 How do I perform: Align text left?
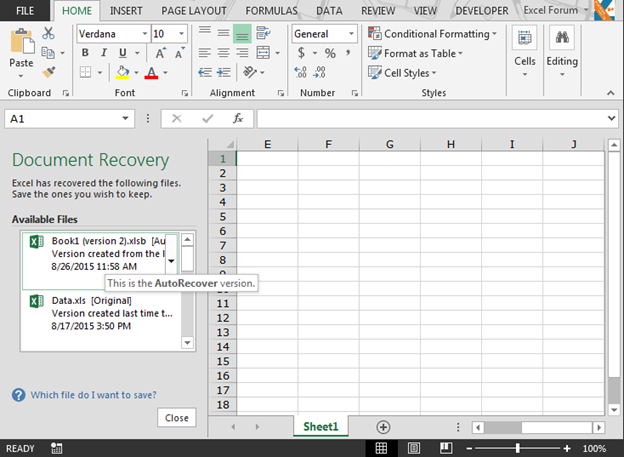coord(205,53)
